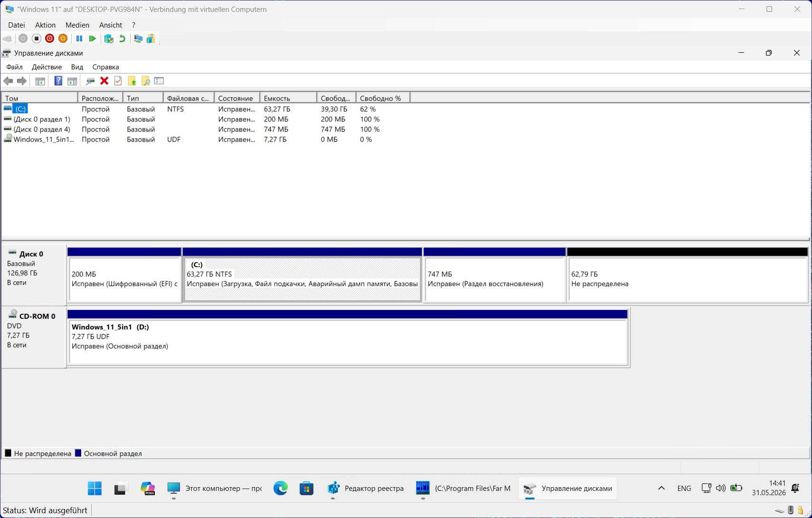Open the Справка menu
This screenshot has height=518, width=812.
[105, 67]
